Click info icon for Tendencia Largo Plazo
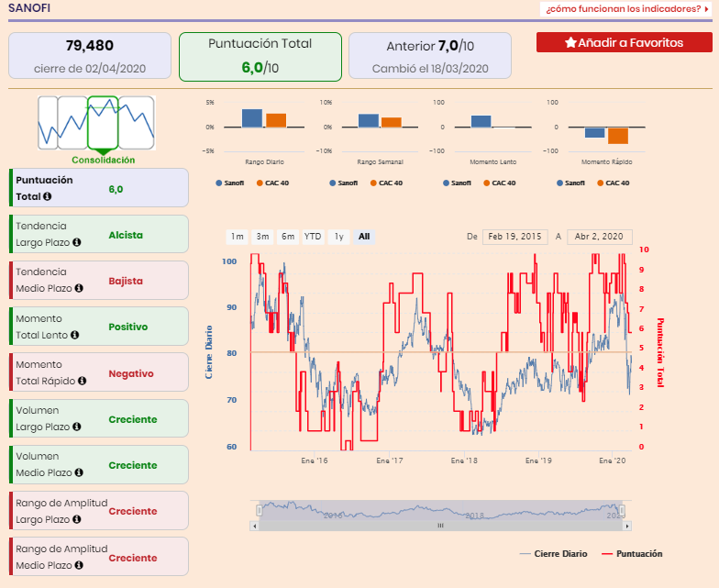 pos(77,242)
